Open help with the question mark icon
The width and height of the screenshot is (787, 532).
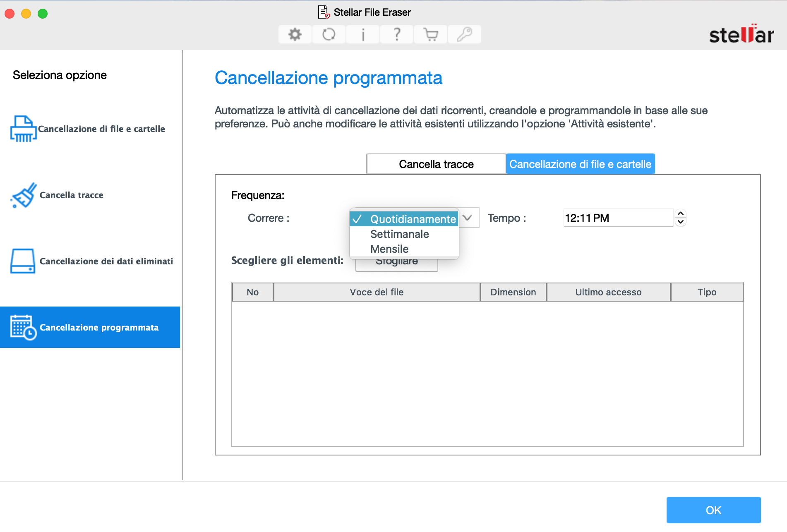pos(397,34)
